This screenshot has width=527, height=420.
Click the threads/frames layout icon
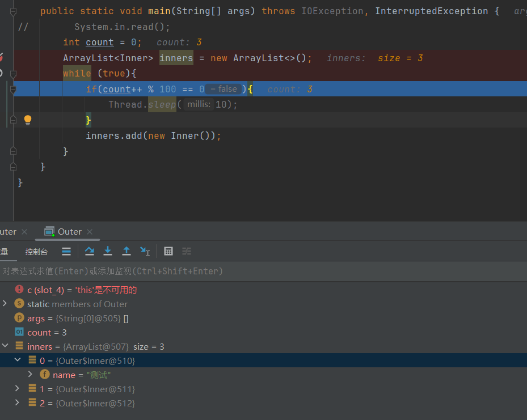click(x=66, y=252)
